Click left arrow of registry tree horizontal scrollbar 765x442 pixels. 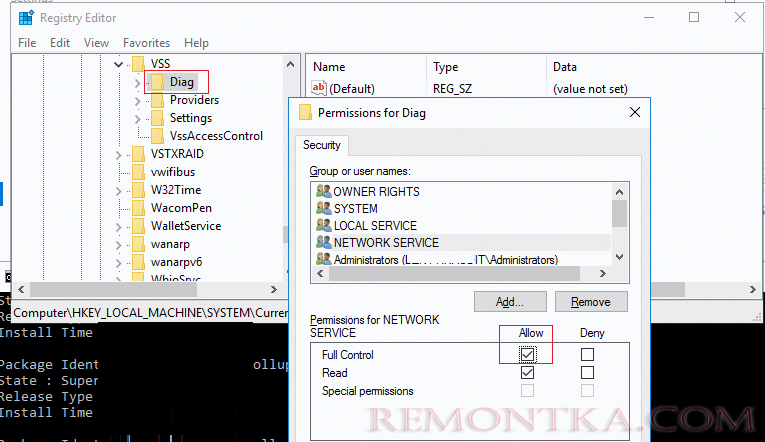pos(21,289)
